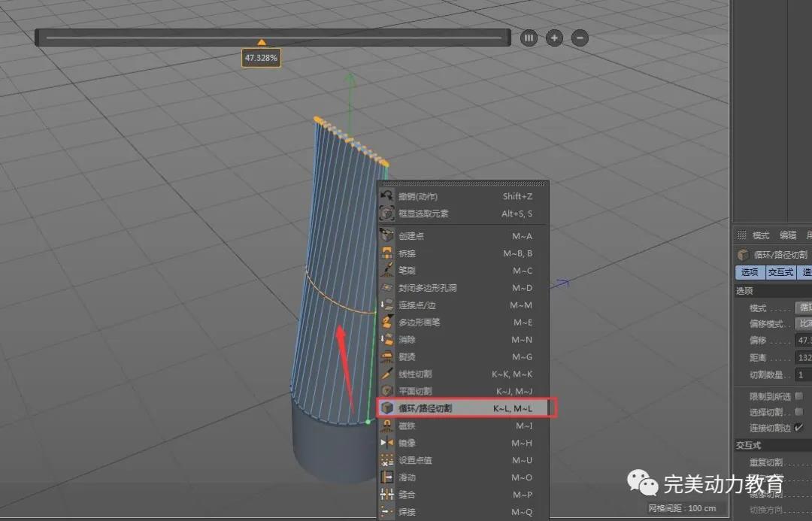Remove a cut with the minus button
This screenshot has height=521, width=812.
pyautogui.click(x=580, y=38)
